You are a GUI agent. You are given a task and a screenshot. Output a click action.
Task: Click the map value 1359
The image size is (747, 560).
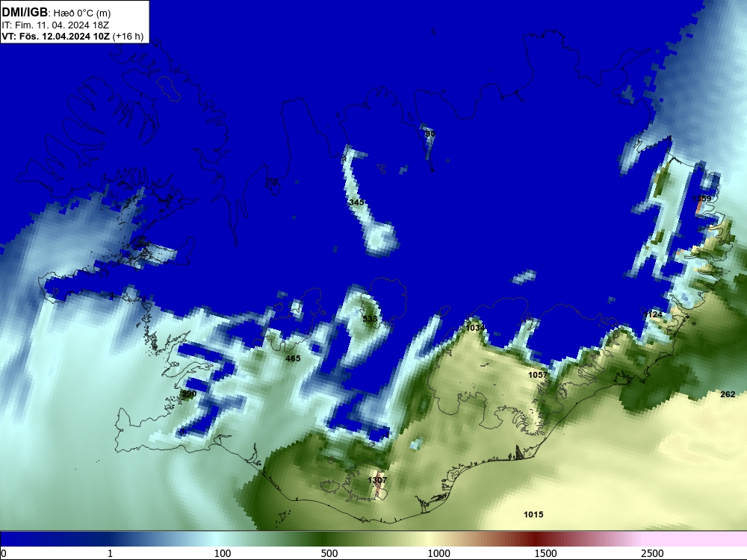point(701,199)
